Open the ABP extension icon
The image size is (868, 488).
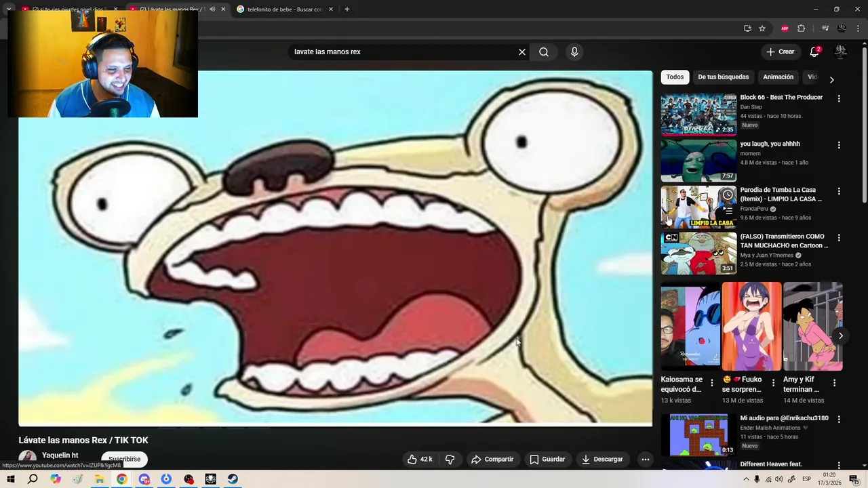point(785,28)
